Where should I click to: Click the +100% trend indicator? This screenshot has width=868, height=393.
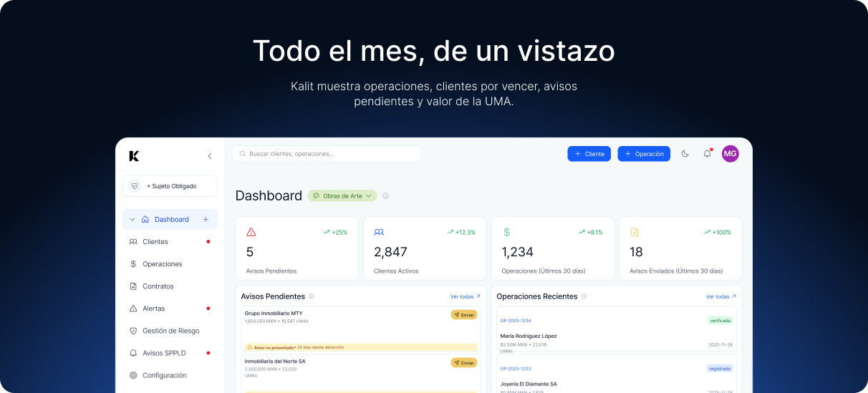(718, 233)
